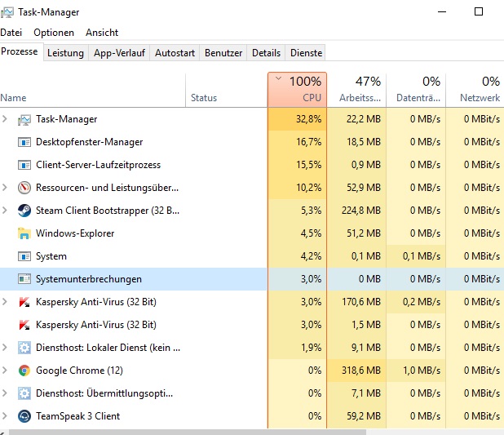Expand the Steam Client Bootstrapper row

point(7,211)
